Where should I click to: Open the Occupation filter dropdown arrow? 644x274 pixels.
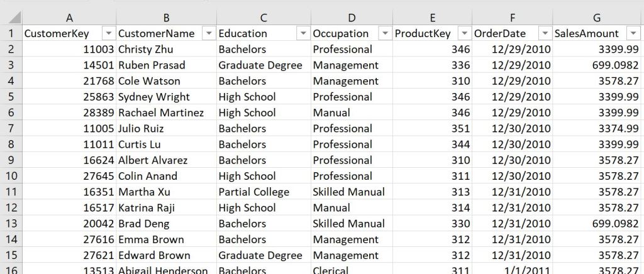[384, 33]
